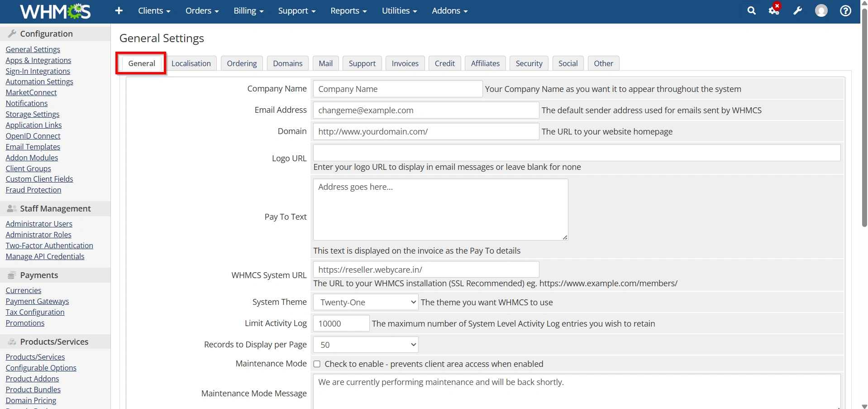Open OpenID Connect link
The image size is (868, 409).
pos(33,136)
